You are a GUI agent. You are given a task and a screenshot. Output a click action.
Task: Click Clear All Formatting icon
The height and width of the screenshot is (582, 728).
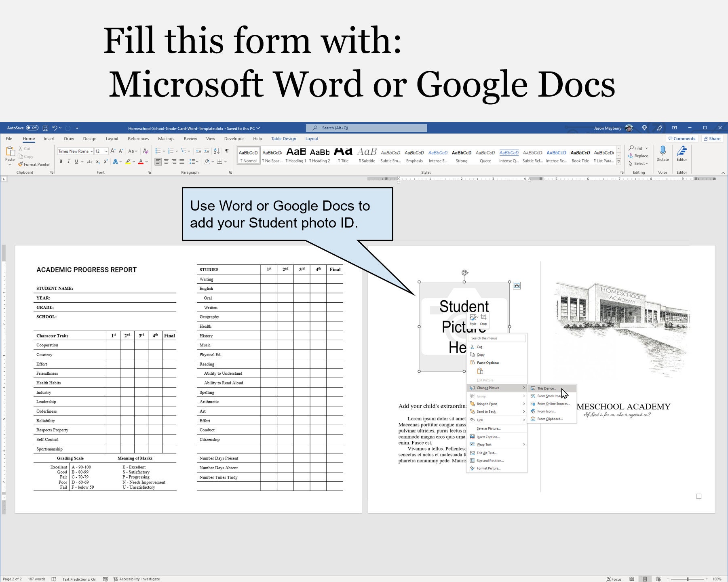click(x=146, y=151)
